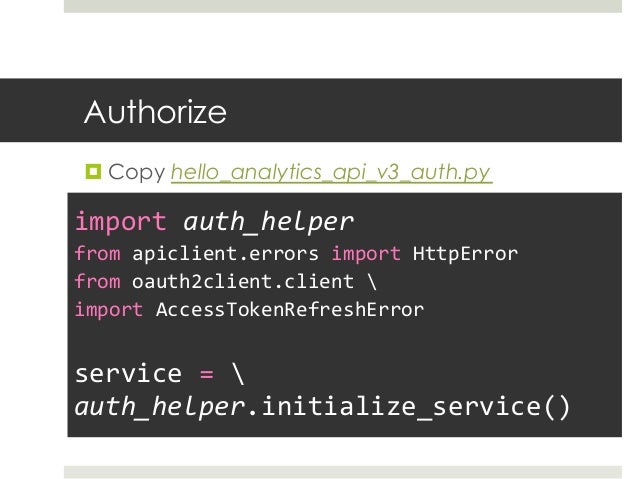Screen dimensions: 638x479
Task: Click the word Copy in bullet
Action: pyautogui.click(x=137, y=173)
